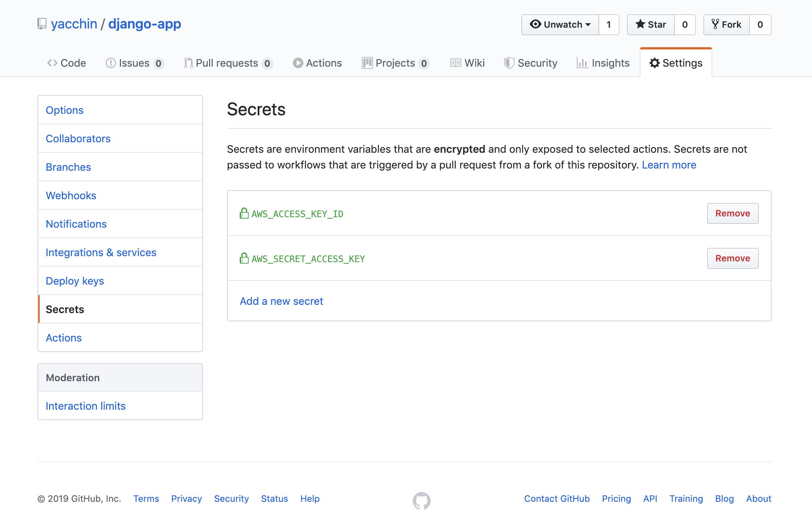Click the lock icon beside AWS_SECRET_ACCESS_KEY
Viewport: 812px width, 522px height.
(x=244, y=258)
